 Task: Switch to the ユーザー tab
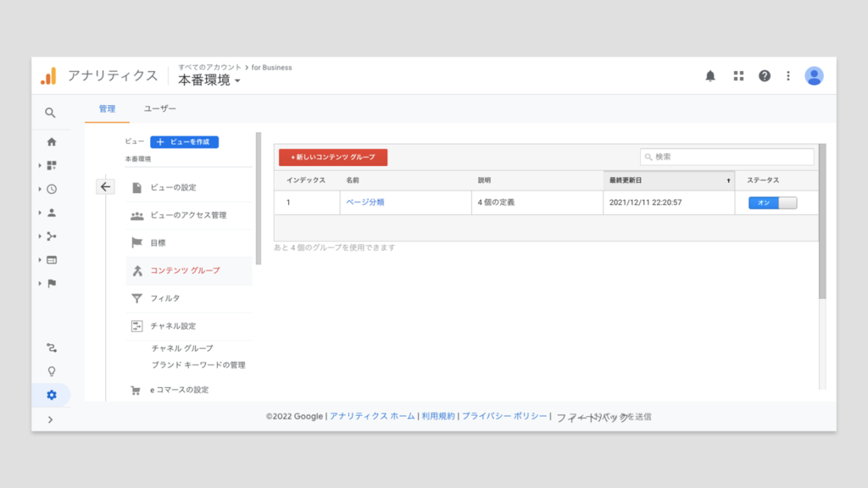click(x=159, y=109)
